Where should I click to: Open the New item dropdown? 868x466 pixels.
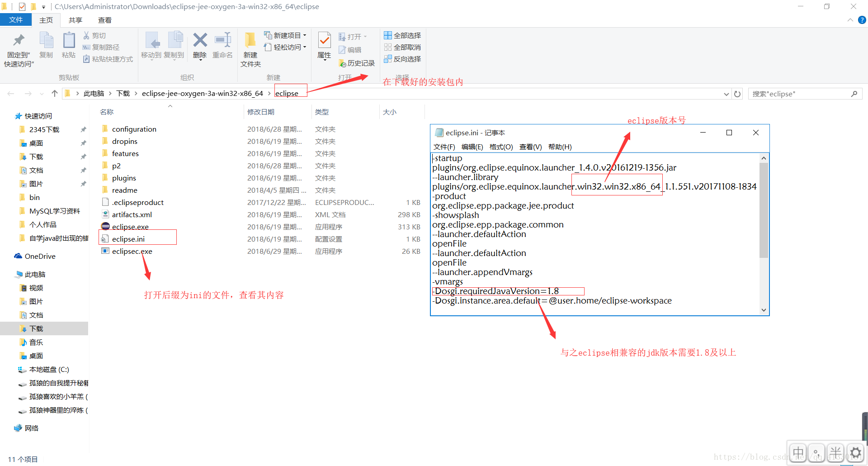tap(285, 35)
